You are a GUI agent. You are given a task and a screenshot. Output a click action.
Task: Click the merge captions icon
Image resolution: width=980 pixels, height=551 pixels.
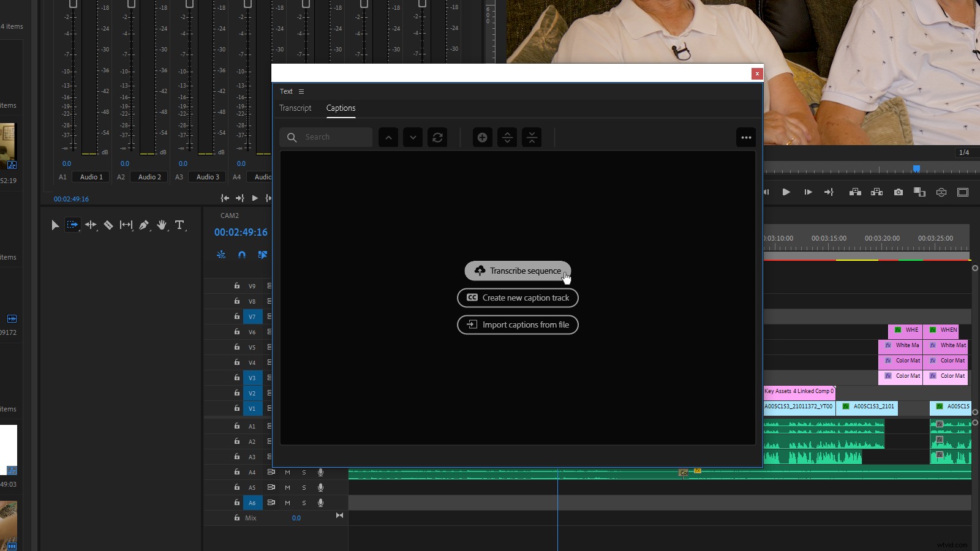(x=532, y=137)
